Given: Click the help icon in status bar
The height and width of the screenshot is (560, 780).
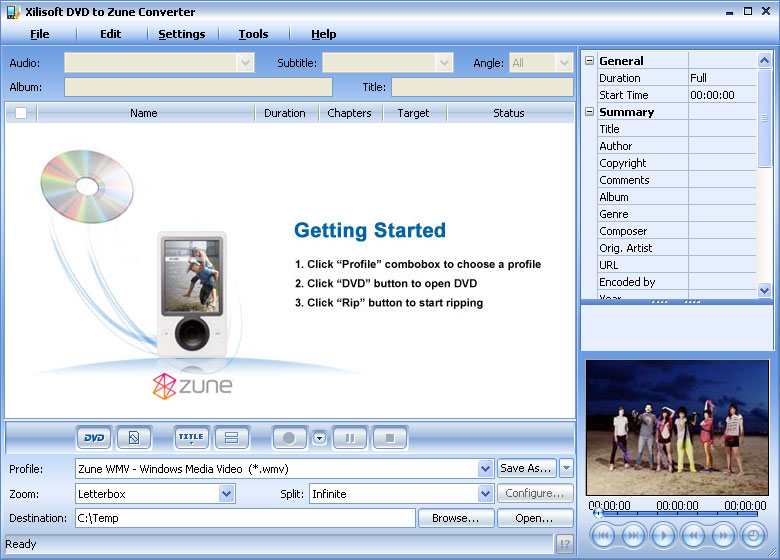Looking at the screenshot, I should (x=564, y=544).
